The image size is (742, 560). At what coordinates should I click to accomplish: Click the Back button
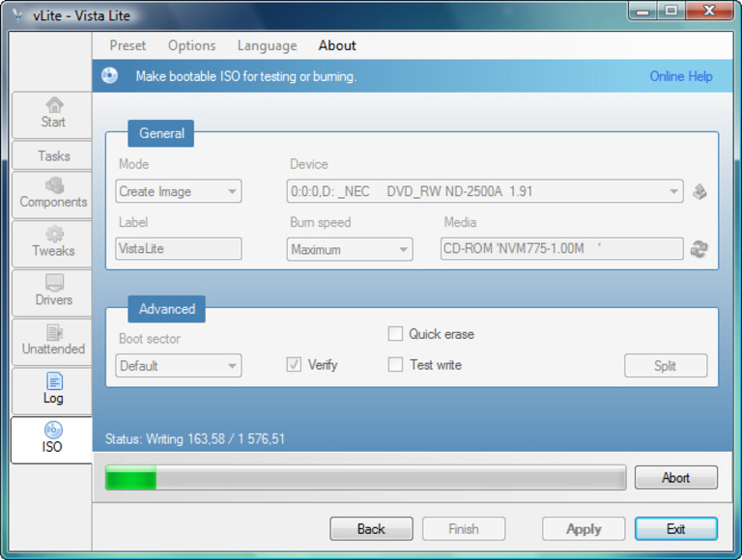(x=371, y=529)
